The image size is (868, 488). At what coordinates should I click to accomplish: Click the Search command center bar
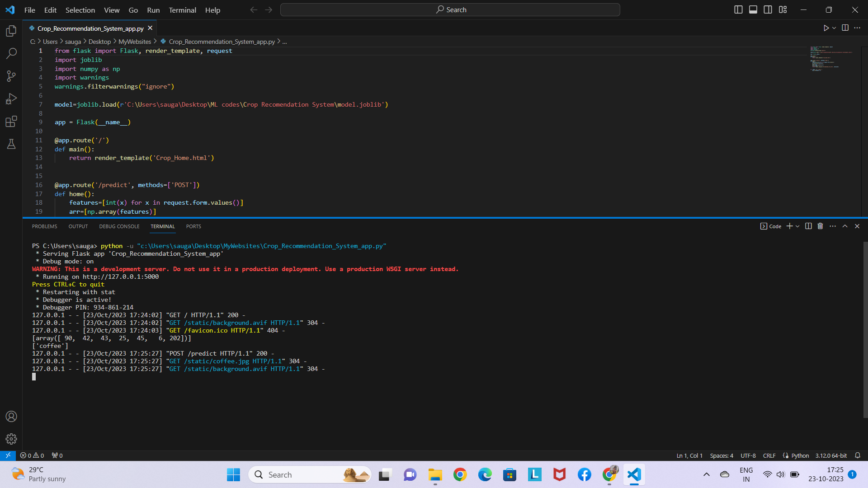pos(450,9)
